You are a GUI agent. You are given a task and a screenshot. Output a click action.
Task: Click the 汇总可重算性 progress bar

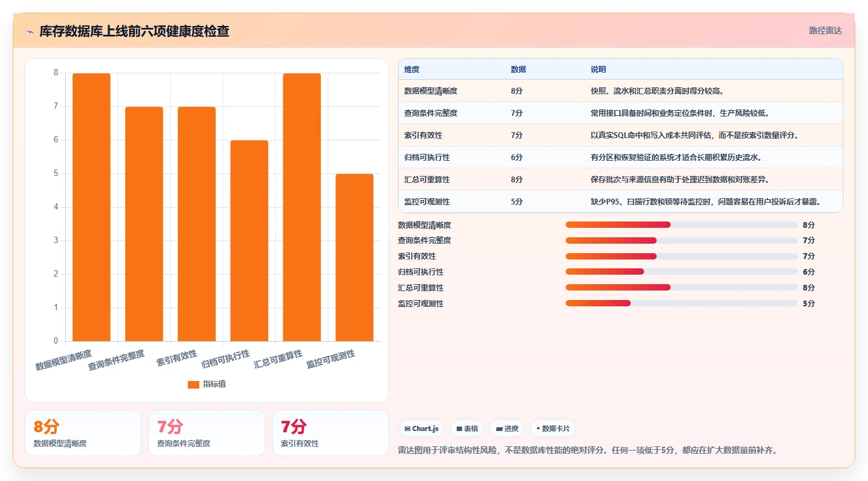coord(681,288)
